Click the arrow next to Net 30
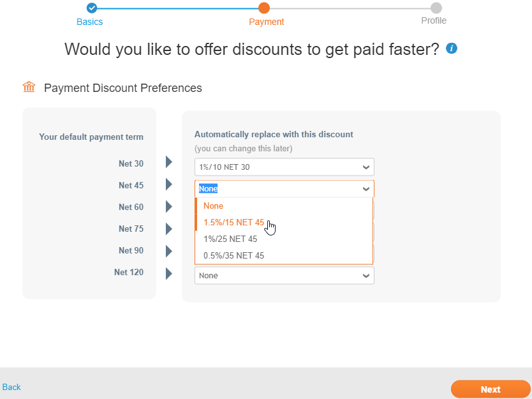The image size is (532, 399). click(x=169, y=162)
